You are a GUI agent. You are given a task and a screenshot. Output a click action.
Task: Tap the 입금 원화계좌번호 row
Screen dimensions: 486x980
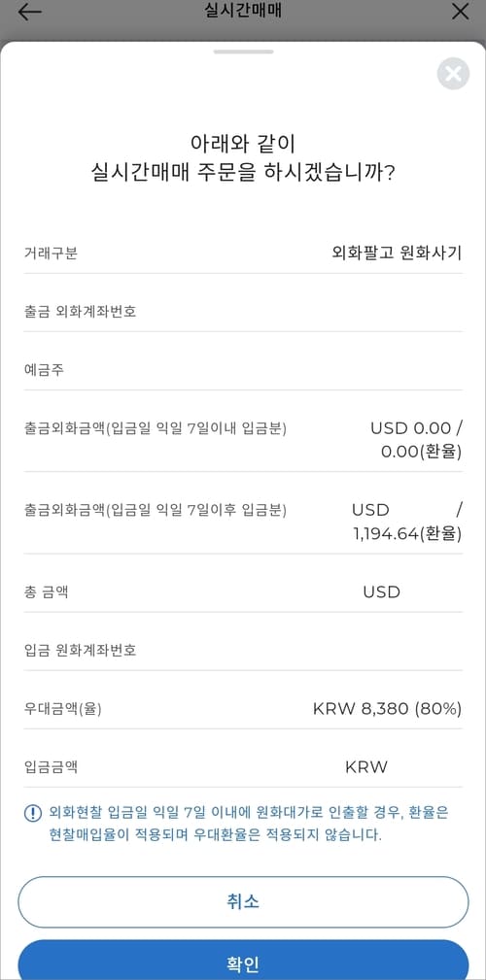point(243,651)
